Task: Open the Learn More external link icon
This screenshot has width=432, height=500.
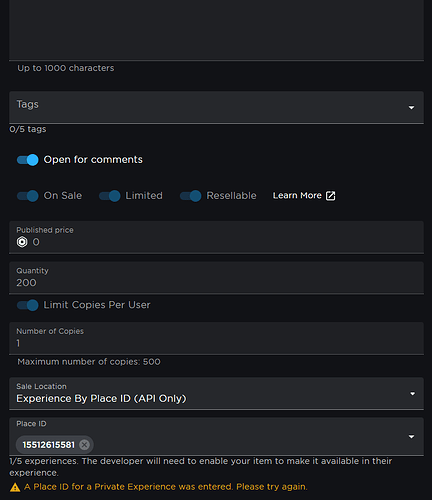Action: pos(330,196)
